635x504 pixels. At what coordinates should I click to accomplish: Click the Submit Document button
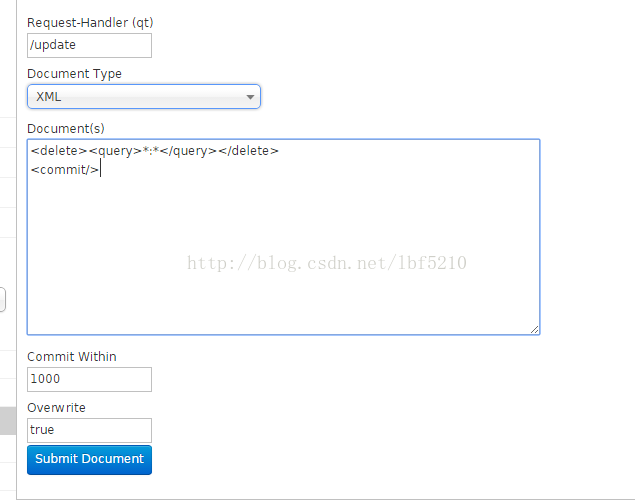point(89,460)
